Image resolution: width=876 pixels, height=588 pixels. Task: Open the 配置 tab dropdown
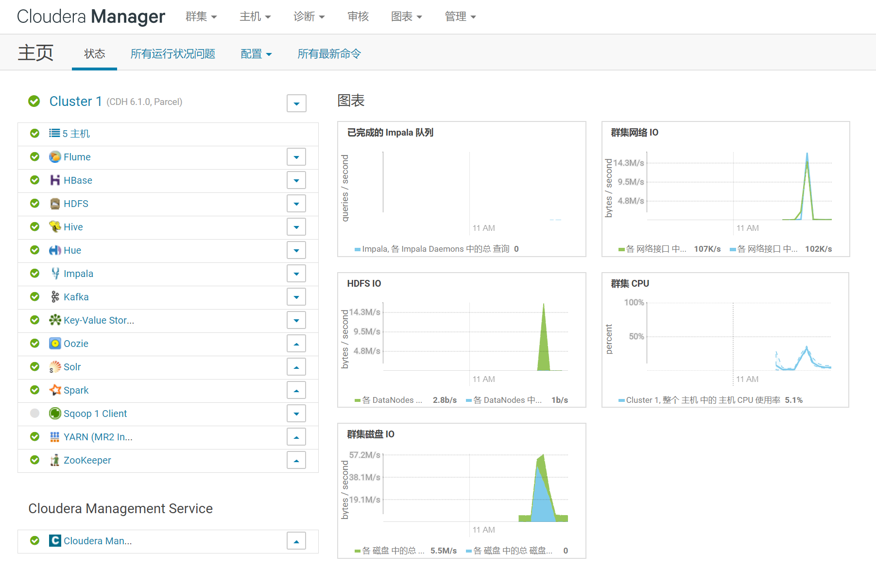[256, 53]
